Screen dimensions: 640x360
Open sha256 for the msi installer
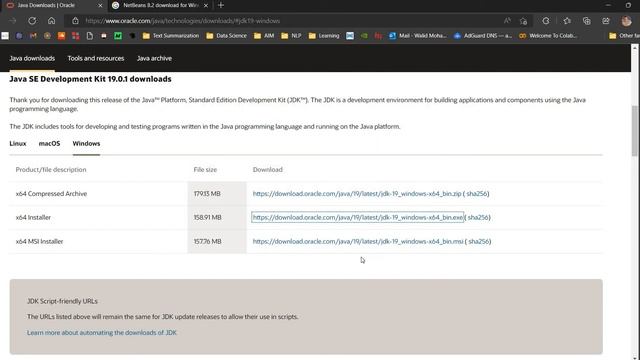click(479, 242)
